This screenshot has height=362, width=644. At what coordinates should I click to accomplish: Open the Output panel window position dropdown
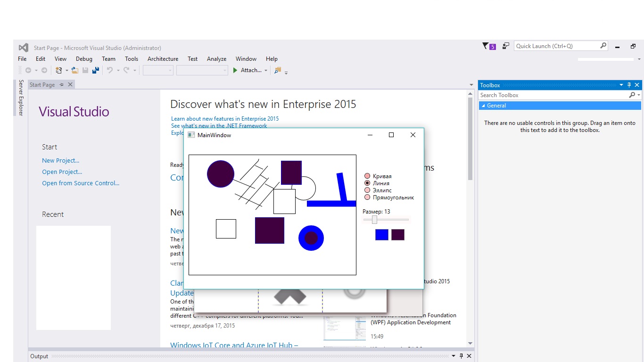coord(454,356)
